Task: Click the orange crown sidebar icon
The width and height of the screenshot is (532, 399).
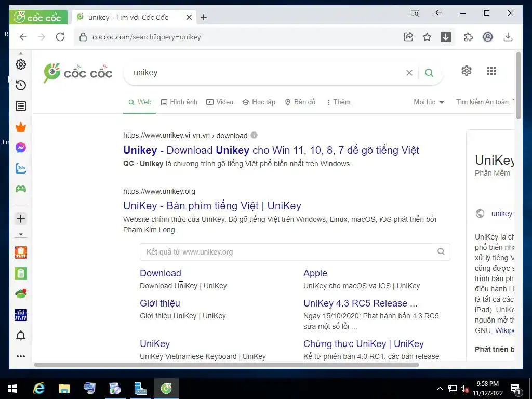Action: (21, 127)
